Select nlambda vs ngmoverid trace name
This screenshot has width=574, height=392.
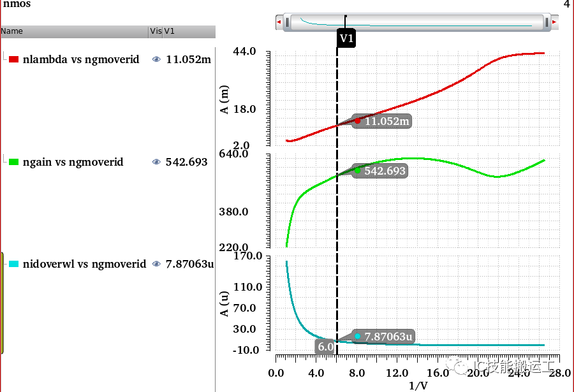pyautogui.click(x=80, y=60)
